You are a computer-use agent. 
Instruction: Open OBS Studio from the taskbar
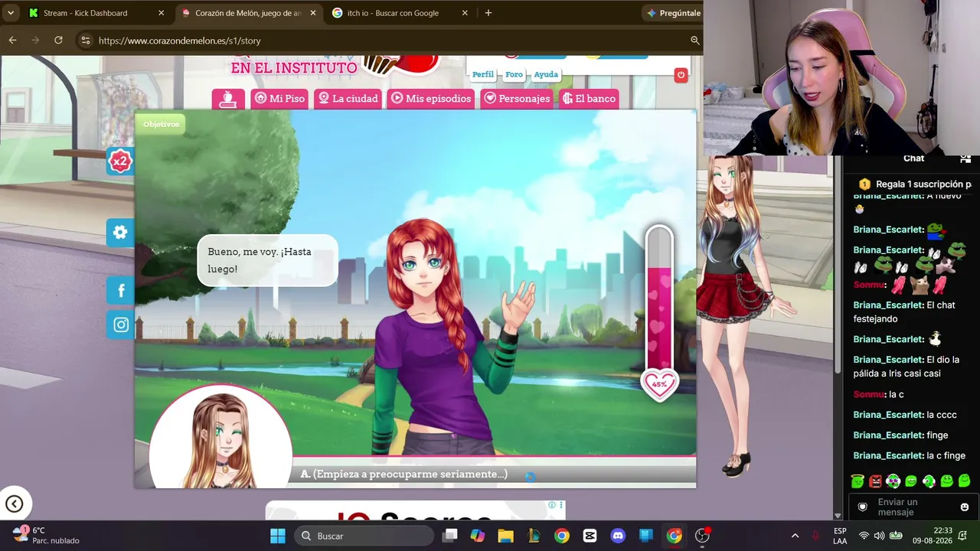click(702, 536)
